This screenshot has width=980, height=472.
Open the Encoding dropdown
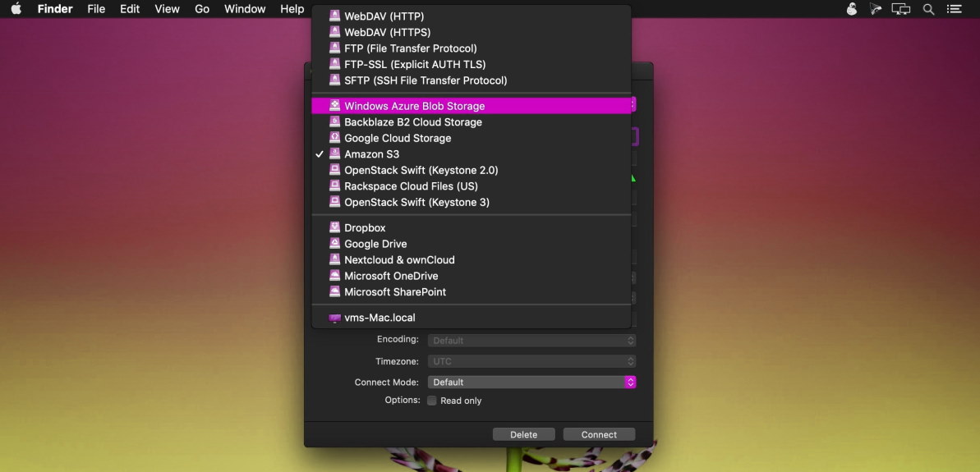click(x=531, y=341)
